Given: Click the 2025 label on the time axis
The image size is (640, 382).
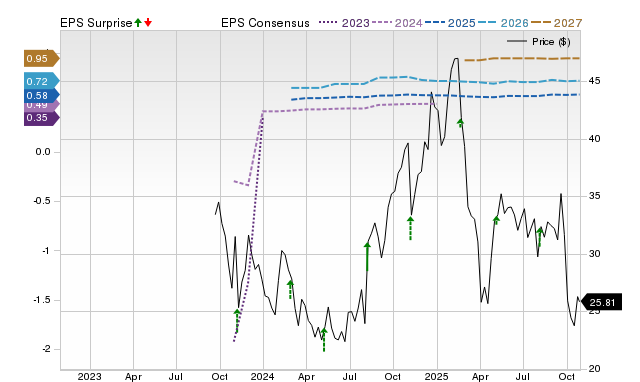Looking at the screenshot, I should pos(436,376).
